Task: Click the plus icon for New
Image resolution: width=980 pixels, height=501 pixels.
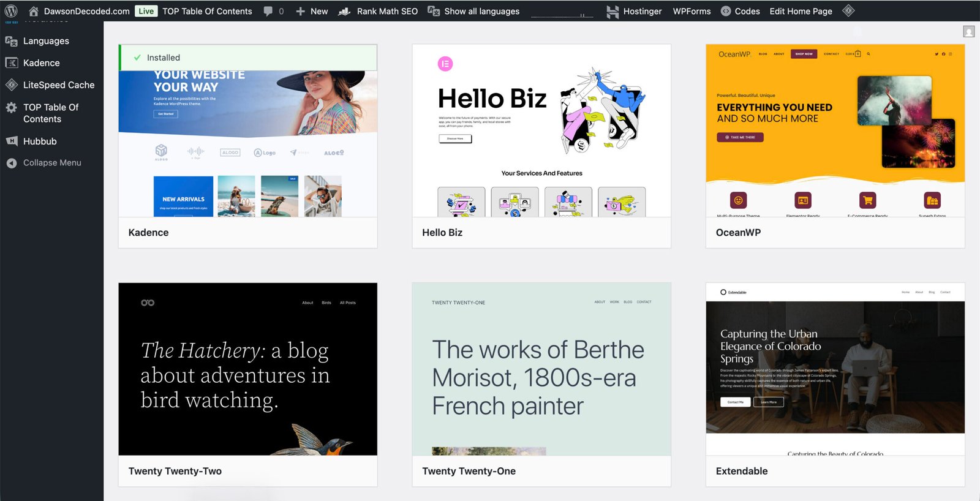Action: pos(300,11)
